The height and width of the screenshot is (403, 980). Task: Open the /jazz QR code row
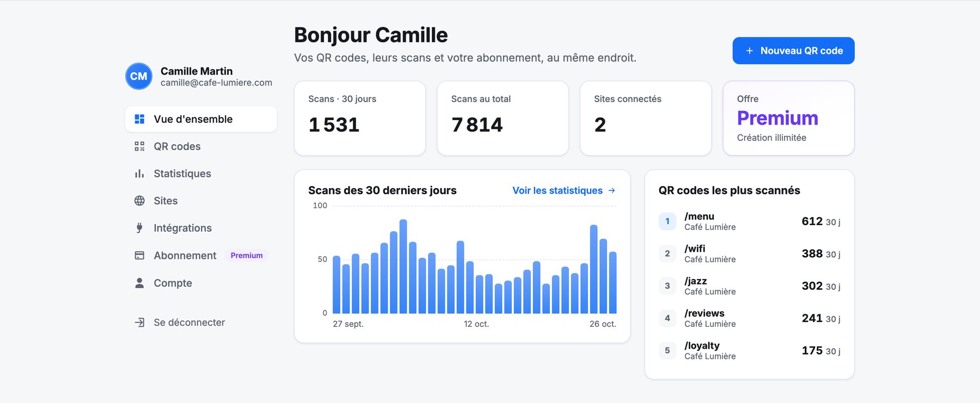tap(749, 286)
